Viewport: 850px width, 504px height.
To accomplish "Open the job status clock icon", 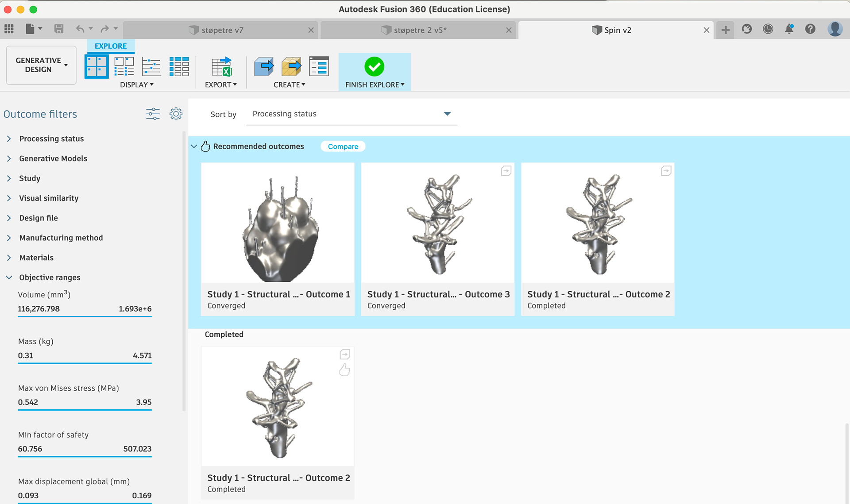I will pos(768,29).
